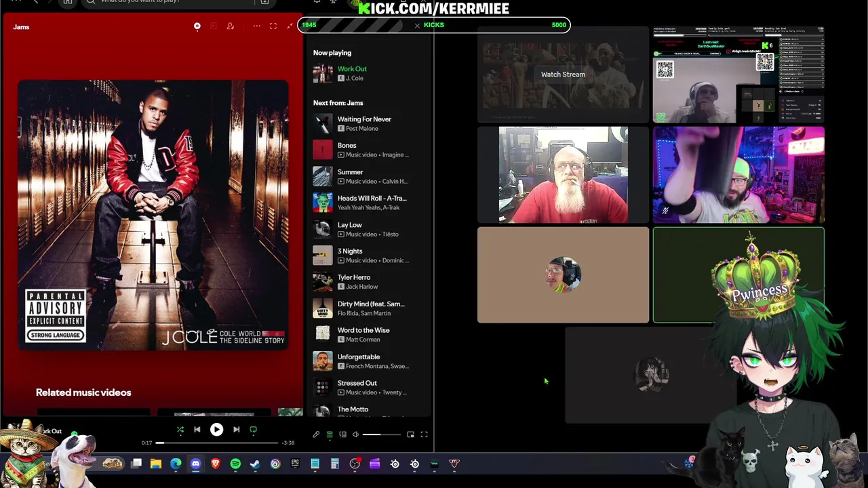This screenshot has width=868, height=488.
Task: Open Brave browser from taskbar
Action: click(216, 464)
